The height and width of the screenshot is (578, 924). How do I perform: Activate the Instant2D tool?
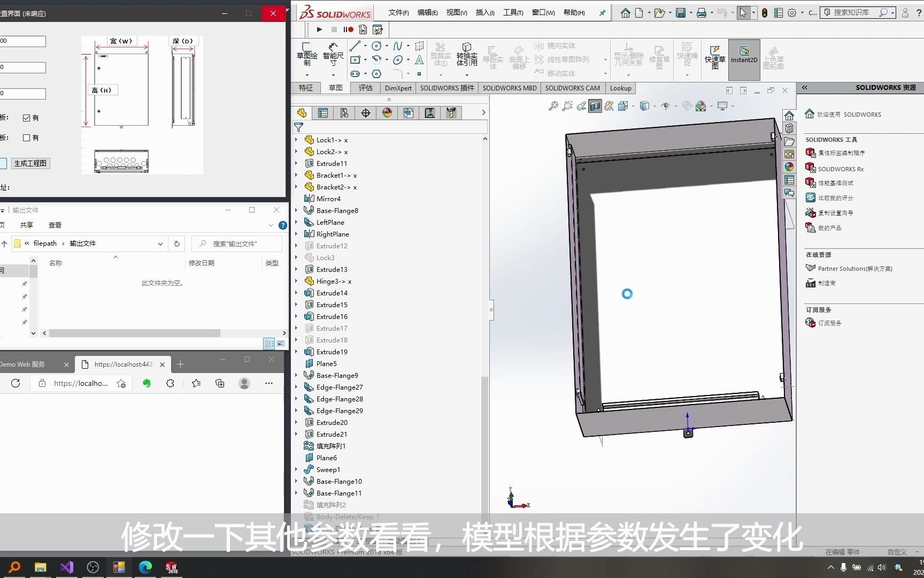tap(744, 59)
